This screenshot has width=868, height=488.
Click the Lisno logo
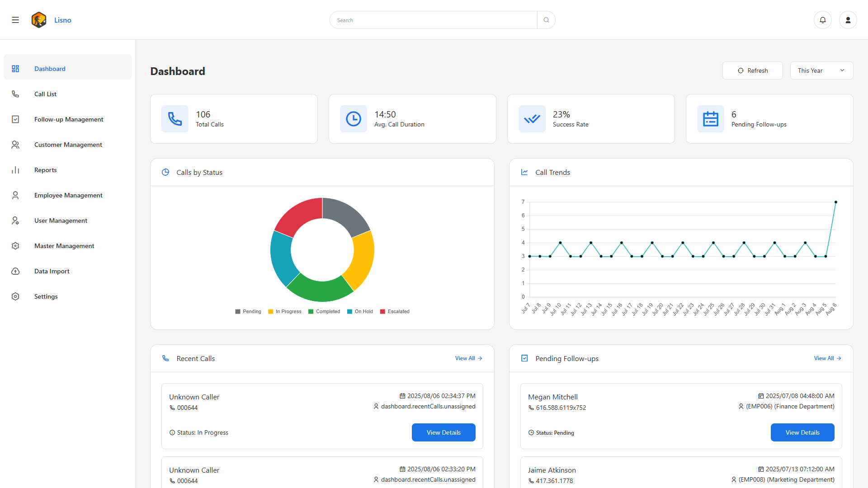pyautogui.click(x=39, y=20)
